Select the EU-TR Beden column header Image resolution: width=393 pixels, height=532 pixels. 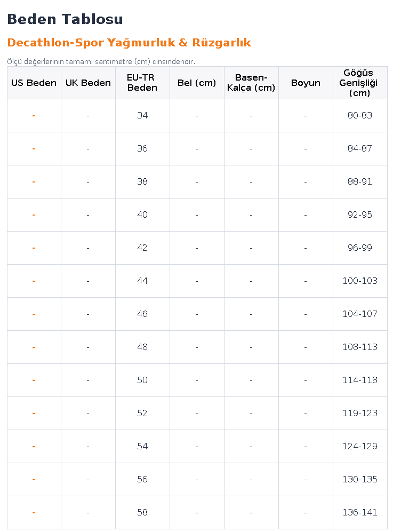pos(142,83)
